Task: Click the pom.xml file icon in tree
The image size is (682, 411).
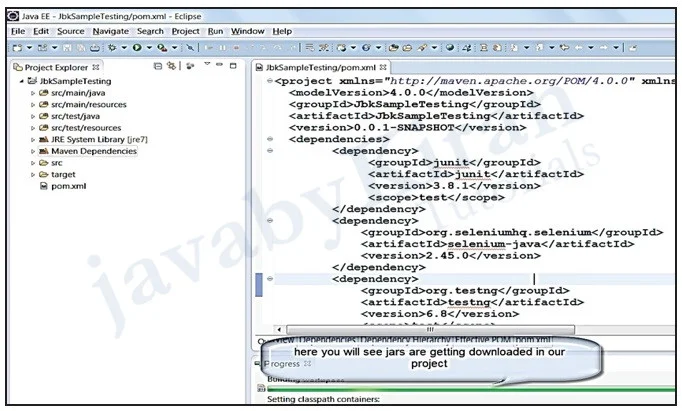Action: [x=43, y=186]
